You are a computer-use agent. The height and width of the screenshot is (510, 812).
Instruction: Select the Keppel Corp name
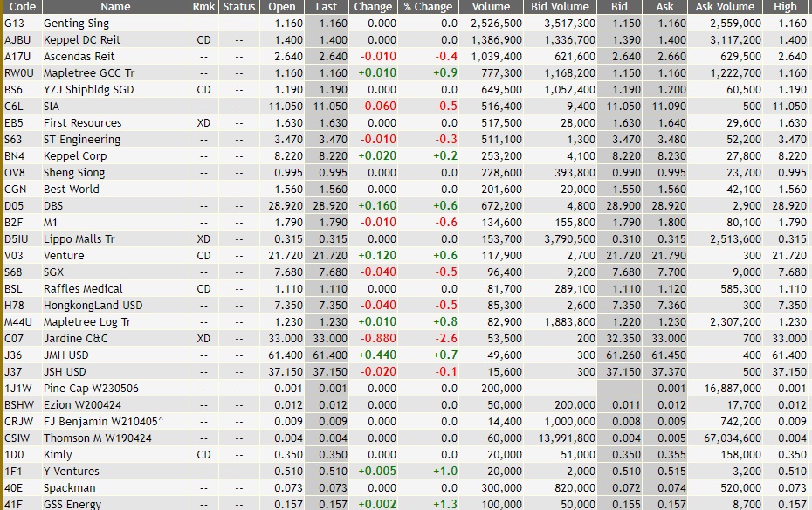75,155
